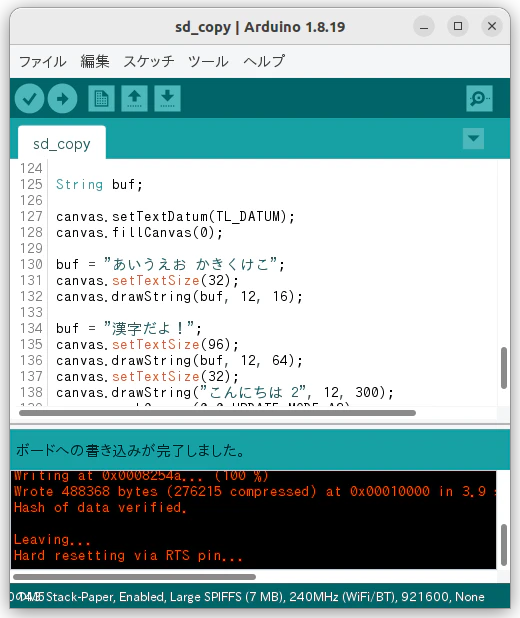The image size is (520, 618).
Task: Click canvas.drawString(buf, 12, 16);
Action: coord(179,296)
